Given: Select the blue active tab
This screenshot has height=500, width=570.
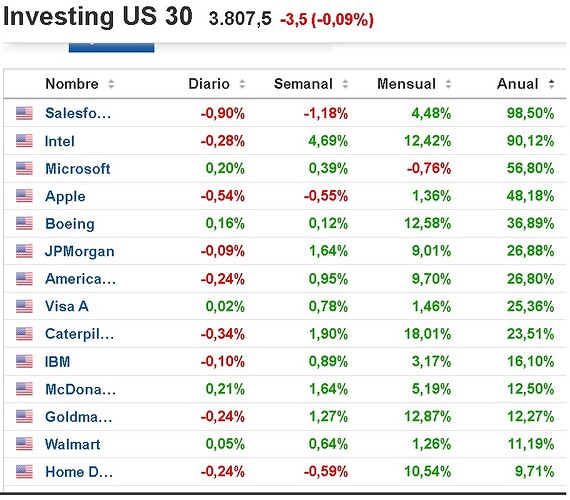Looking at the screenshot, I should 112,48.
